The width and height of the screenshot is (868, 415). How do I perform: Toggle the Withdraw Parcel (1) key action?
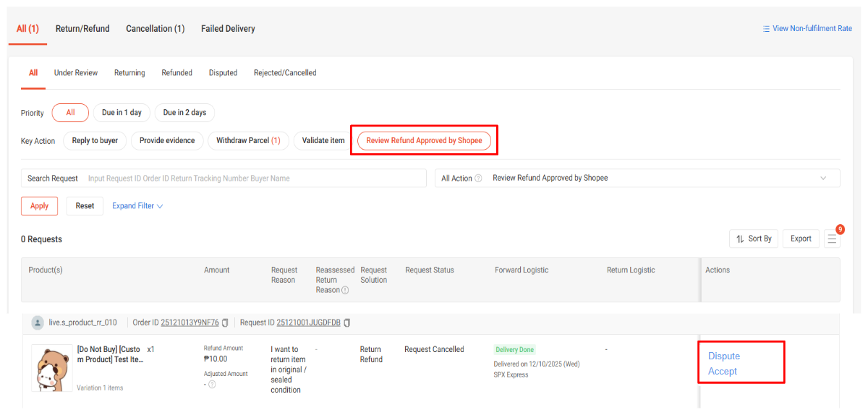[248, 140]
